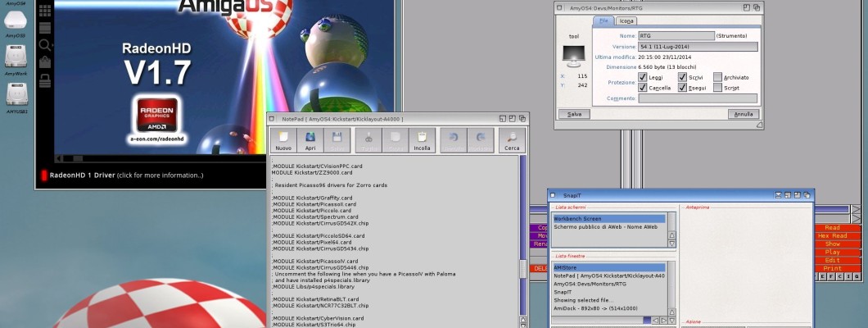Click the Commento input field
The image size is (868, 328).
click(x=698, y=98)
